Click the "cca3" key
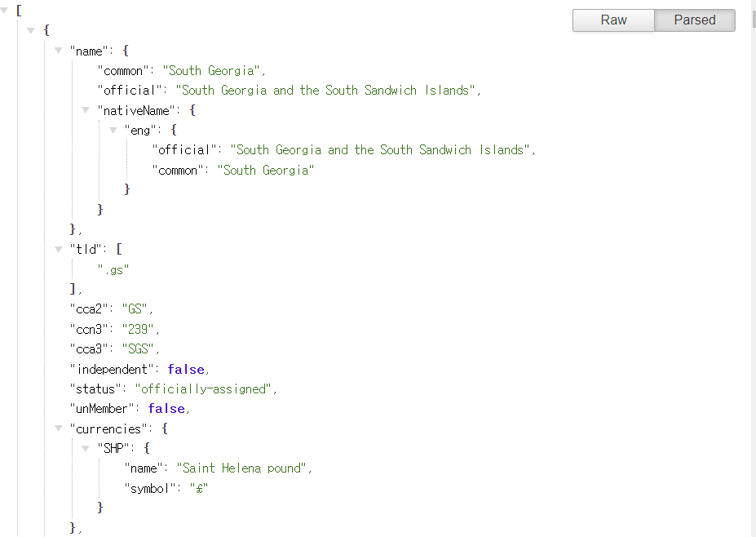This screenshot has width=756, height=537. (89, 348)
